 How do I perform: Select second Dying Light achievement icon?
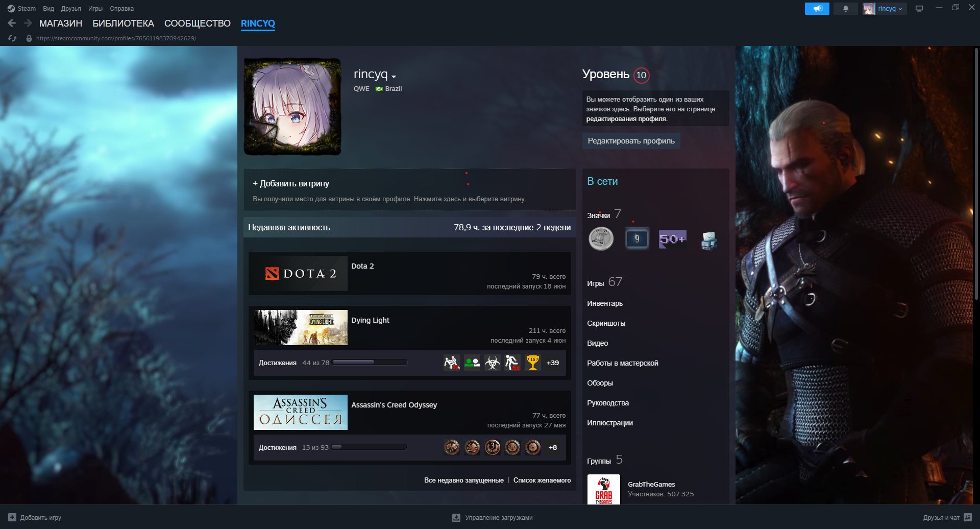coord(472,363)
